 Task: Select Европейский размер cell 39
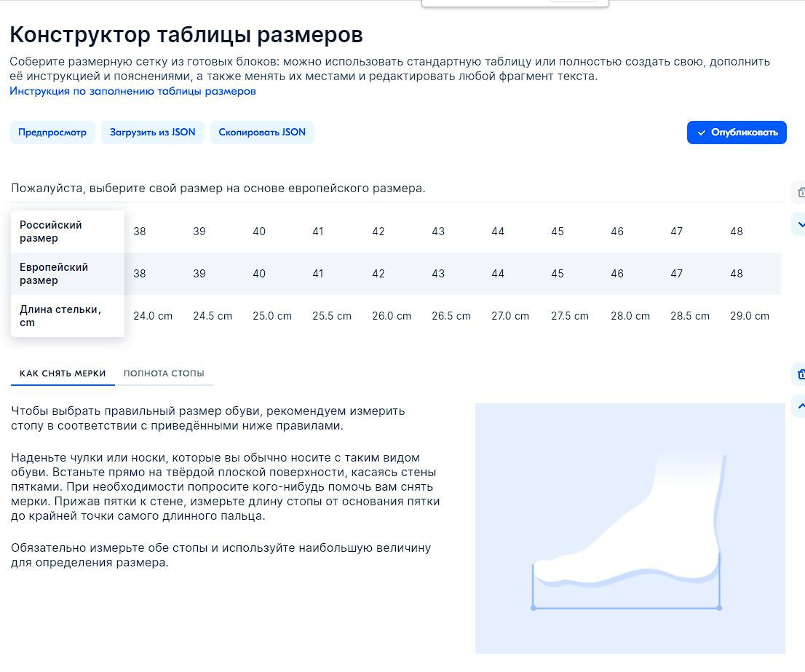[199, 274]
